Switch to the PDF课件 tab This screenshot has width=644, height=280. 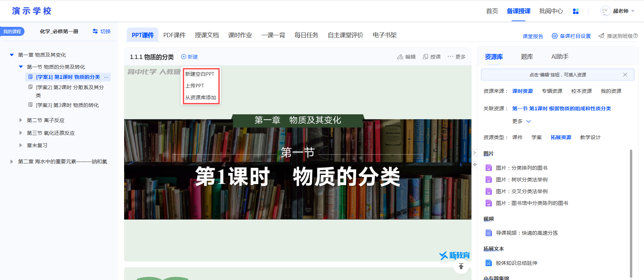click(174, 35)
